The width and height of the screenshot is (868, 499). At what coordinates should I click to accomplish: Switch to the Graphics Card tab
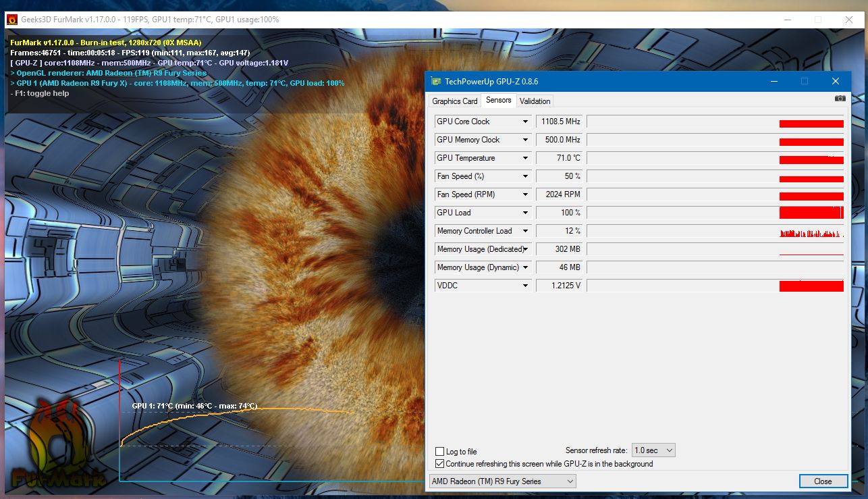pos(455,101)
